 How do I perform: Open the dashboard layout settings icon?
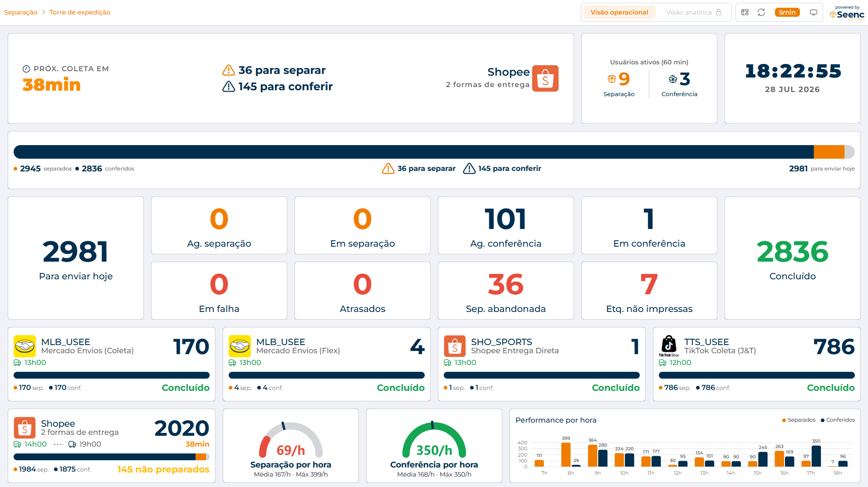point(745,12)
